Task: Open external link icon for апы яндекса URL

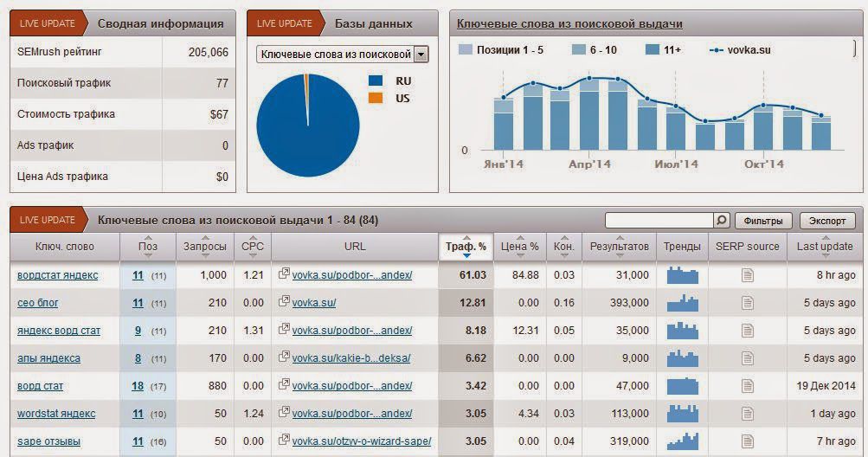Action: 284,357
